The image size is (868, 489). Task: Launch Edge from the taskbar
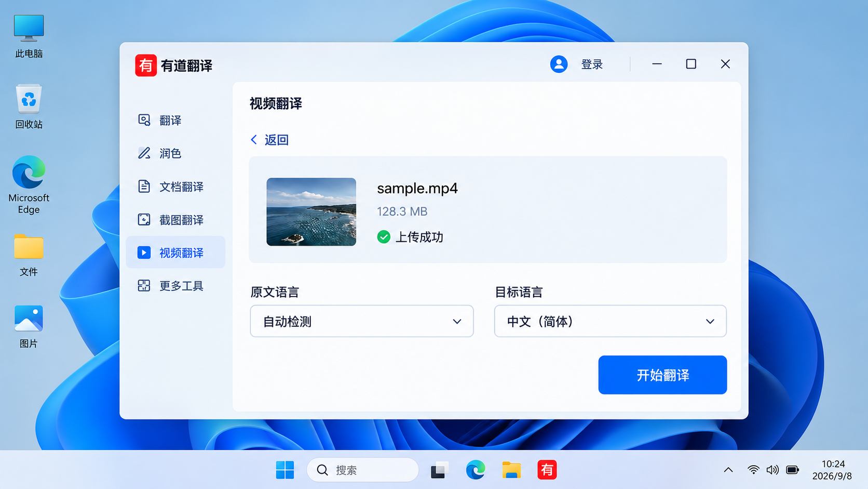pos(475,470)
